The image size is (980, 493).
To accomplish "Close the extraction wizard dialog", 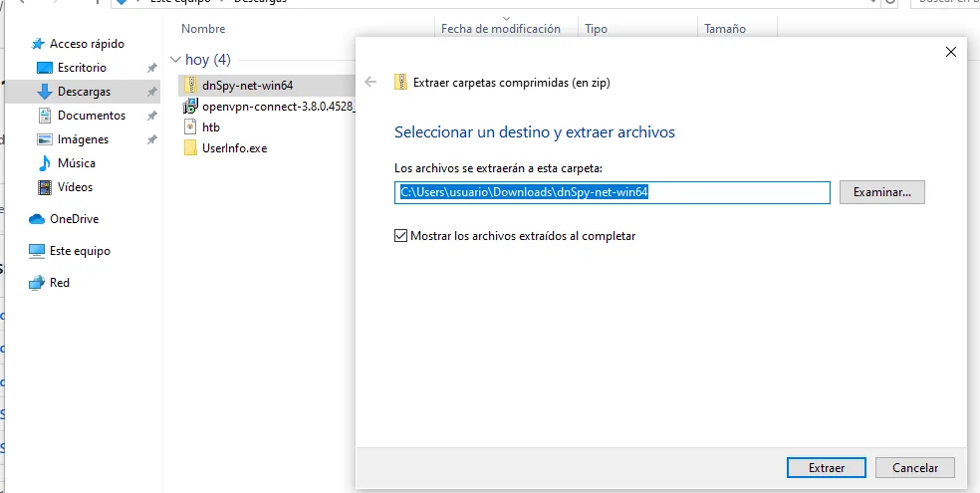I will tap(951, 53).
